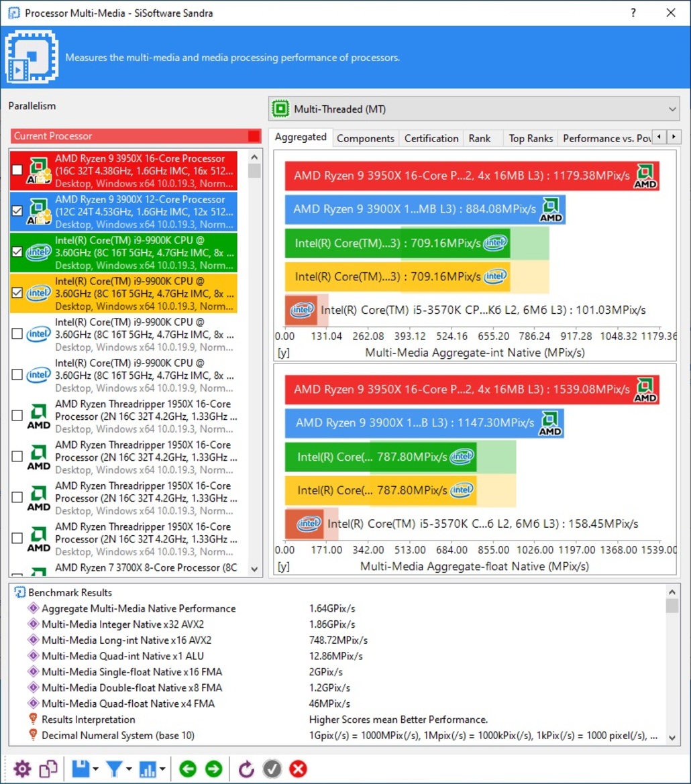Open the save icon dropdown arrow

[x=95, y=769]
